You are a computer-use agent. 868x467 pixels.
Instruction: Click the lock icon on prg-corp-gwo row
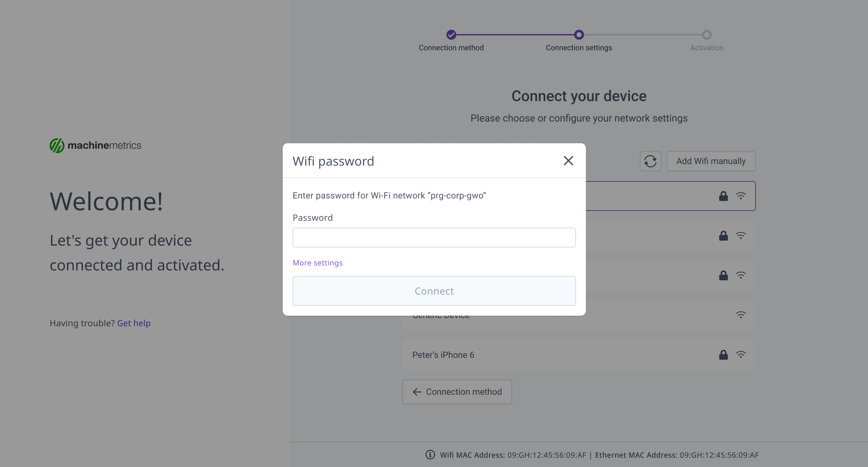pos(723,196)
